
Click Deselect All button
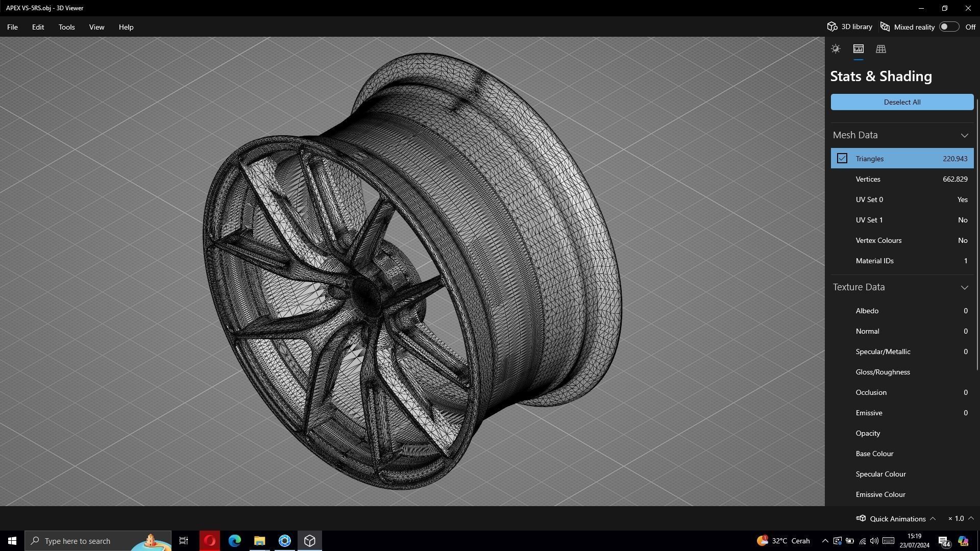point(902,102)
